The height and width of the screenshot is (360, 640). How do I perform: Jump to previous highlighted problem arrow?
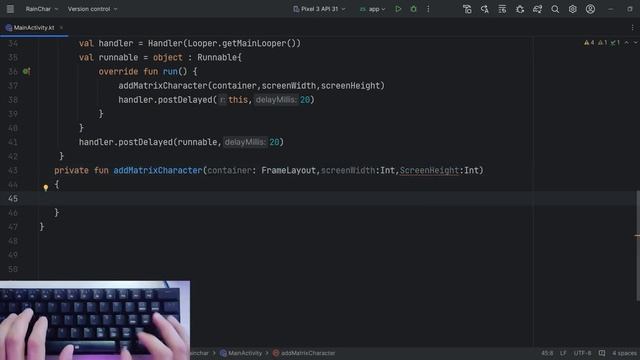click(627, 42)
